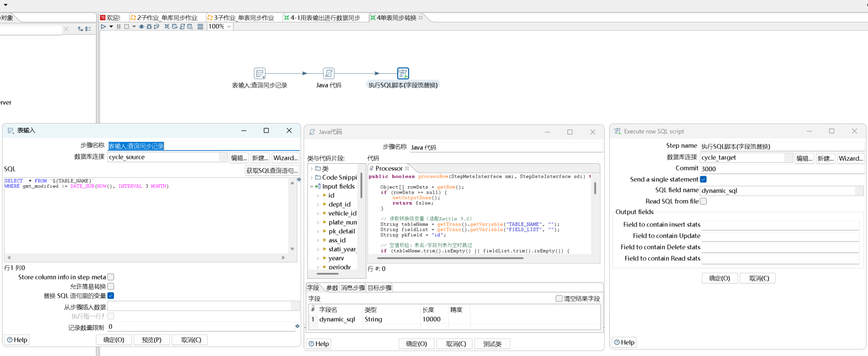Viewport: 868px width, 356px height.
Task: Show execution results pane icon
Action: coord(200,26)
